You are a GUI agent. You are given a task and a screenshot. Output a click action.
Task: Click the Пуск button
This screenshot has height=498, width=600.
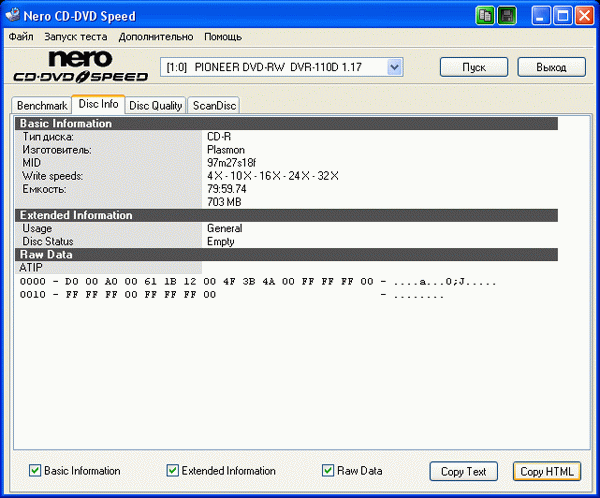[x=474, y=67]
